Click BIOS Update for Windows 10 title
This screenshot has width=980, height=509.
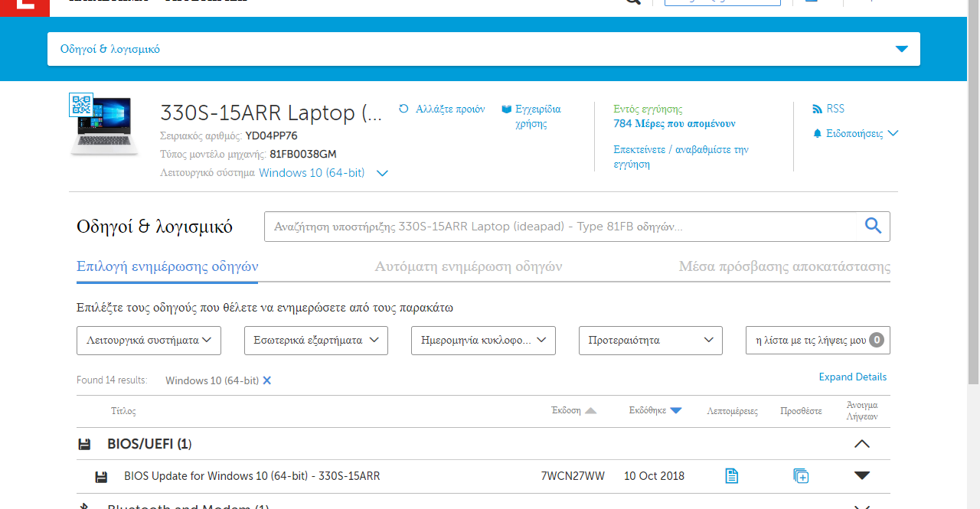pos(252,476)
